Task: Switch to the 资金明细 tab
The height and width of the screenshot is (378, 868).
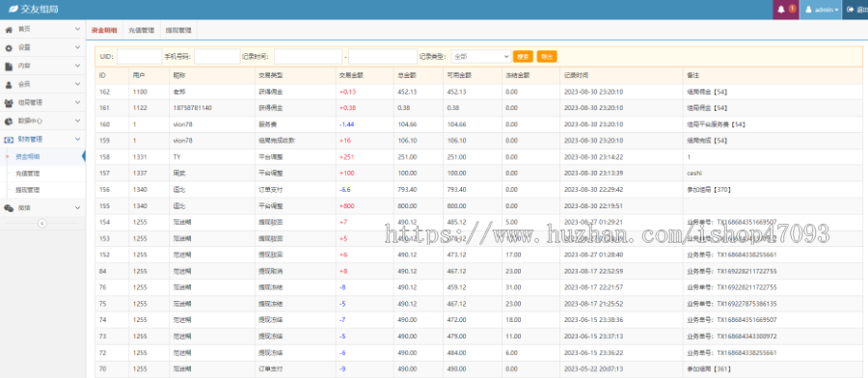Action: click(104, 31)
